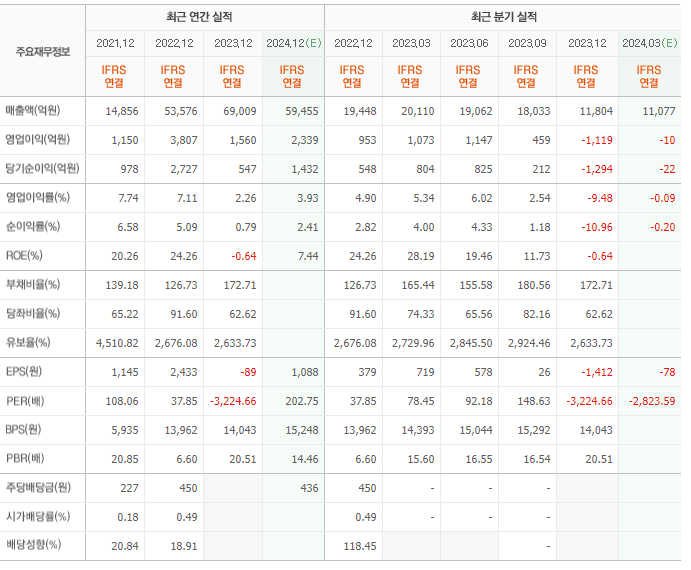This screenshot has height=570, width=691.
Task: Click debt ratio value 180.56
Action: pyautogui.click(x=534, y=285)
